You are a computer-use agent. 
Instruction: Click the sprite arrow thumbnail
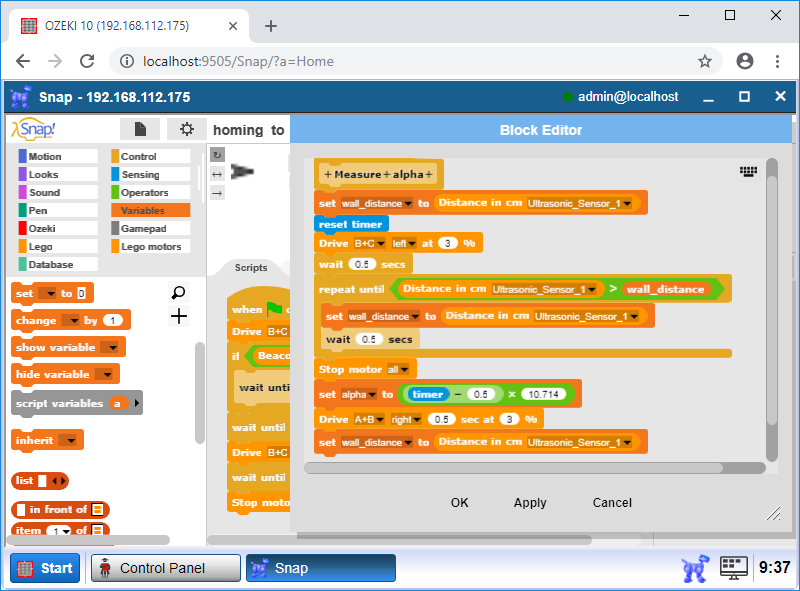click(242, 171)
